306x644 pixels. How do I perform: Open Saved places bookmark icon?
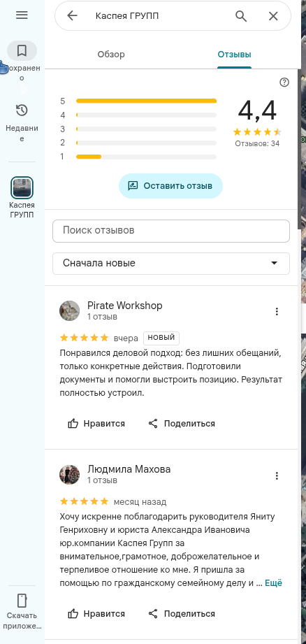tap(22, 51)
